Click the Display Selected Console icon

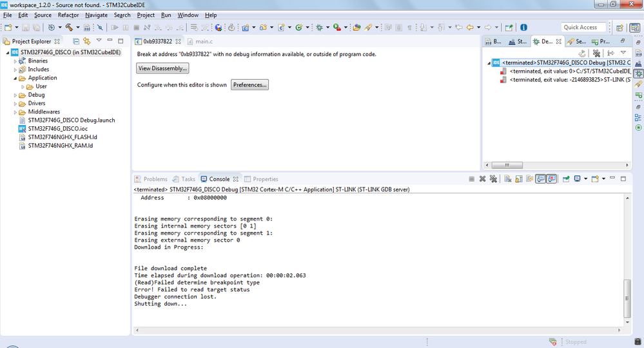coord(577,179)
